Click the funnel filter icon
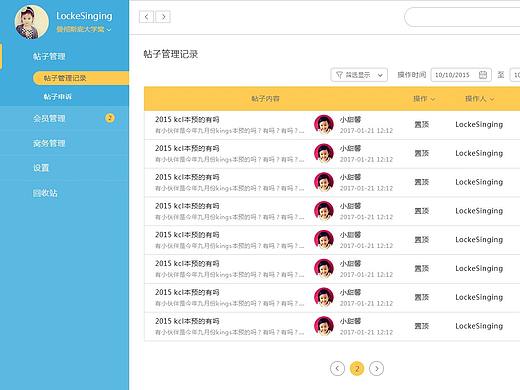This screenshot has height=390, width=520. 339,75
